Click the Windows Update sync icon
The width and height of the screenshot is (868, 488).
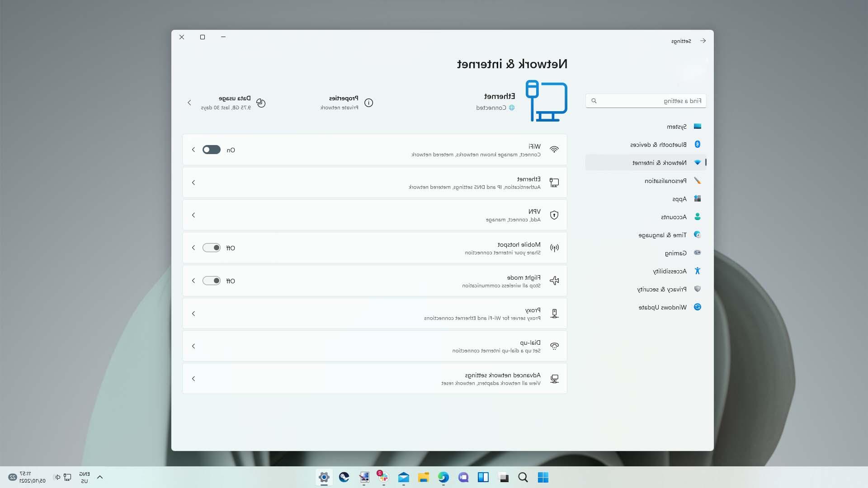pos(698,307)
